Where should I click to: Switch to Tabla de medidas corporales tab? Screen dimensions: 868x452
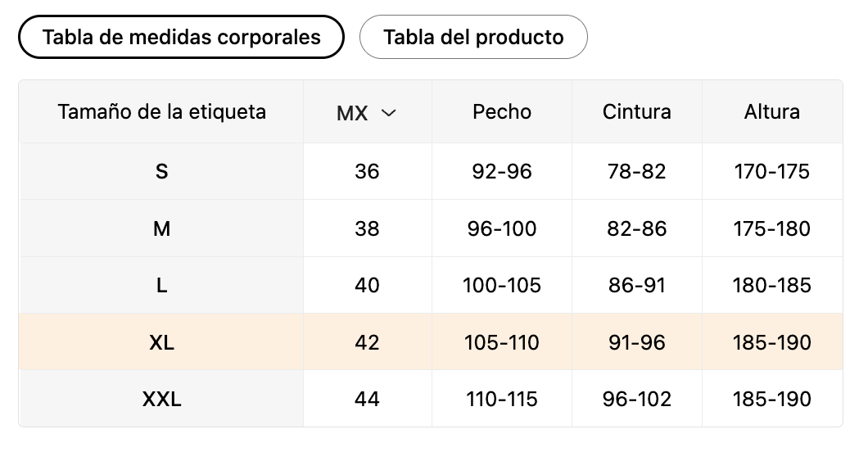[181, 37]
